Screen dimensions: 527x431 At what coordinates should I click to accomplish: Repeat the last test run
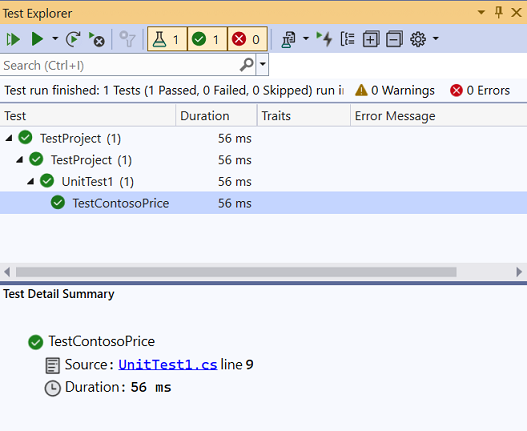73,39
